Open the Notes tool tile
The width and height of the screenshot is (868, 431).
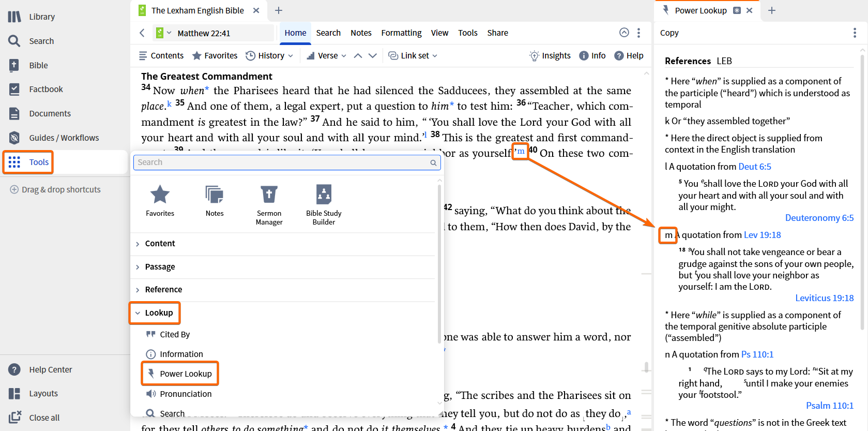[x=215, y=201]
